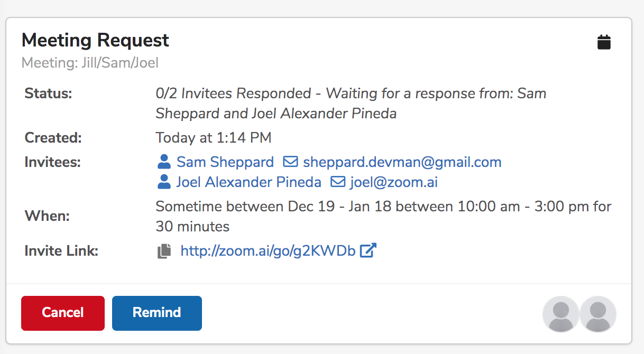Click the Meeting Request title
The height and width of the screenshot is (354, 644).
[x=95, y=40]
